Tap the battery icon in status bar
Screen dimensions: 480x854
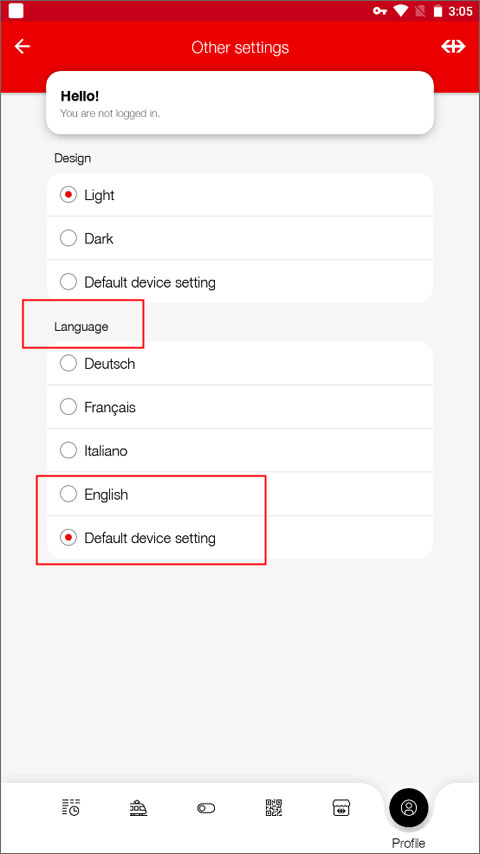438,11
